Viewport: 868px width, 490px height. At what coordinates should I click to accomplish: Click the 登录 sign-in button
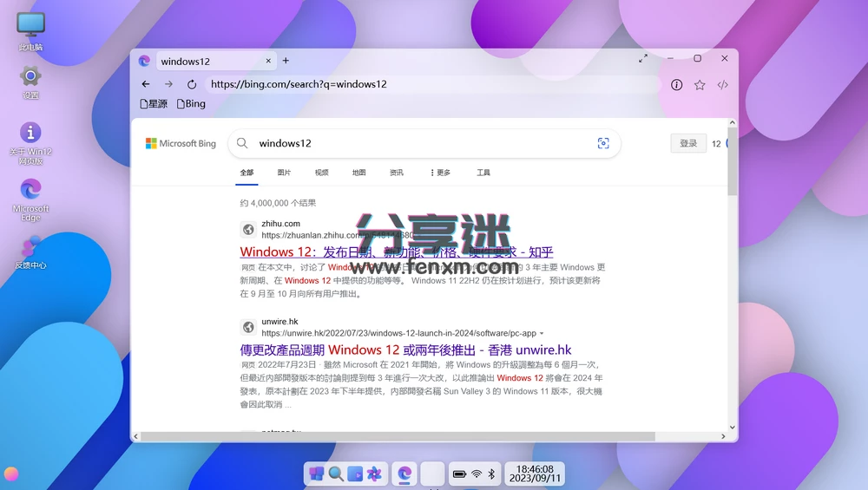(x=688, y=143)
